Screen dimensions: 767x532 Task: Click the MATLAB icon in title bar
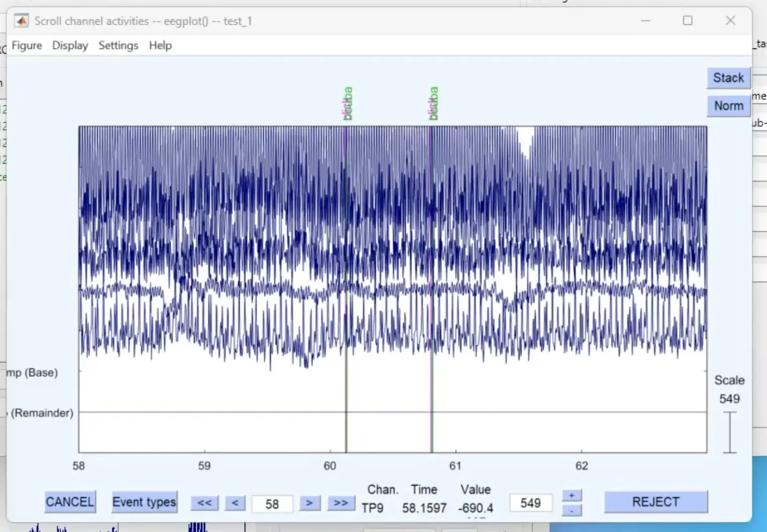click(21, 21)
